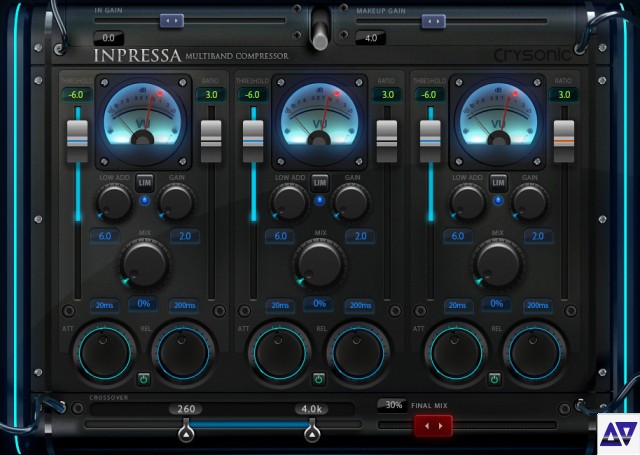Click the right band's Mix knob

(497, 262)
